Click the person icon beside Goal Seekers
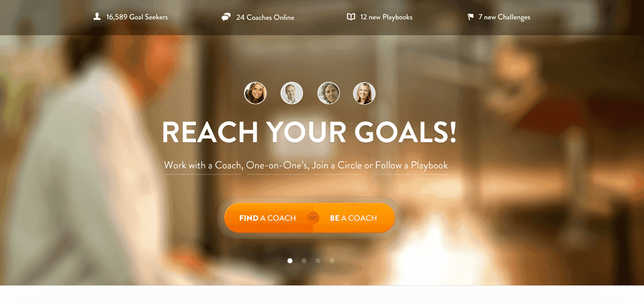This screenshot has width=644, height=303. click(97, 17)
